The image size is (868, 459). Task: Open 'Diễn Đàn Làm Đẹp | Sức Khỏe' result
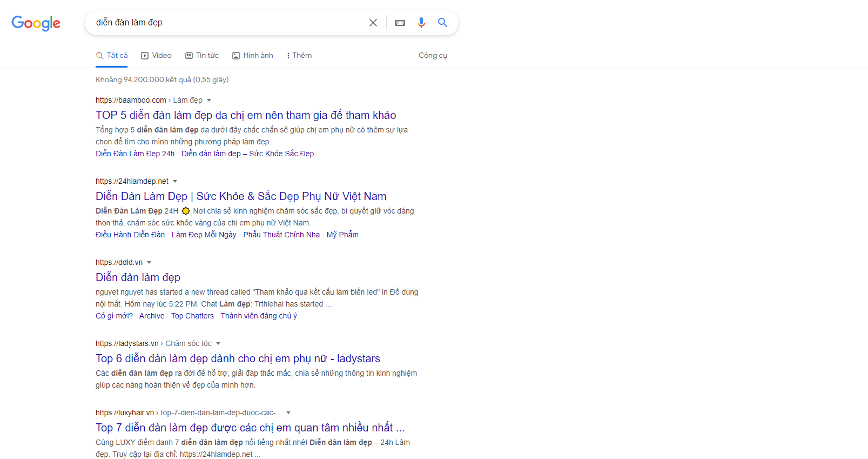(241, 196)
